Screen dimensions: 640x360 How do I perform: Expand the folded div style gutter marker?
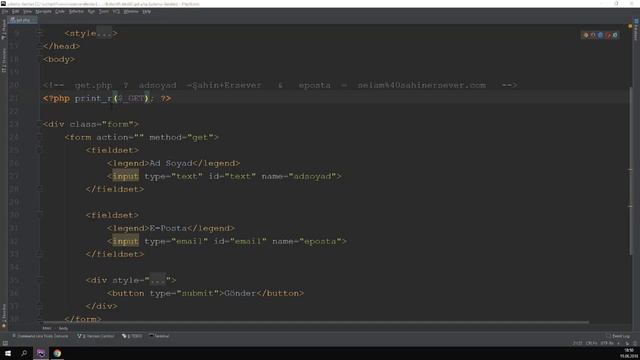pyautogui.click(x=40, y=280)
